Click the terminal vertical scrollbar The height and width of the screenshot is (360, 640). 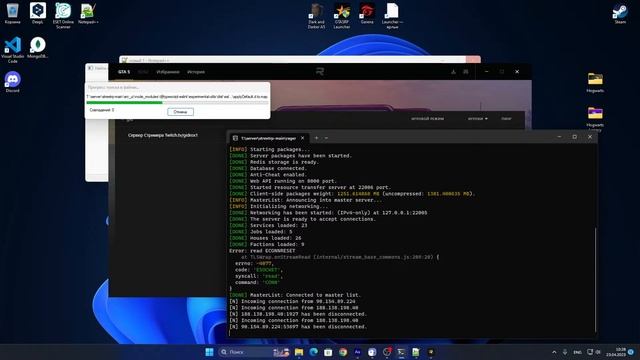click(596, 280)
